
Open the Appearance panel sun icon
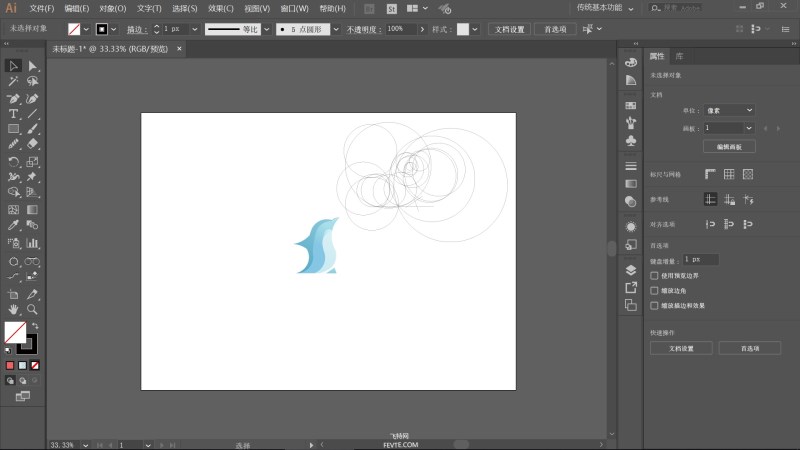click(x=631, y=227)
